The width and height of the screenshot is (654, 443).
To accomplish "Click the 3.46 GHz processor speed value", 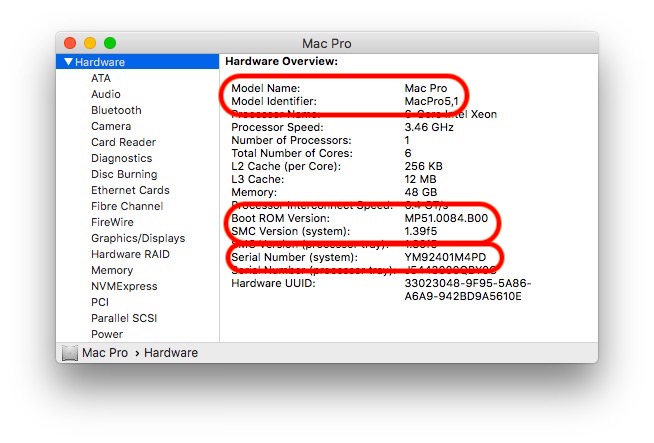I will coord(429,127).
